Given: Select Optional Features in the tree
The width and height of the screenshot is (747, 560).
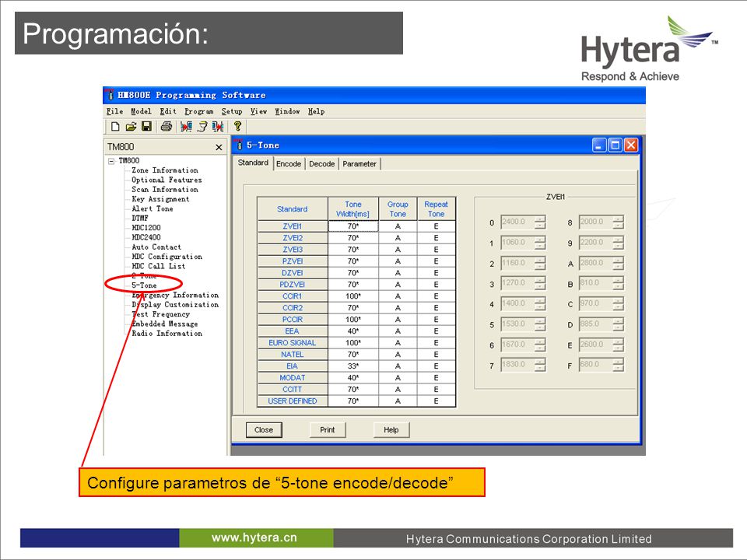Looking at the screenshot, I should click(x=167, y=180).
